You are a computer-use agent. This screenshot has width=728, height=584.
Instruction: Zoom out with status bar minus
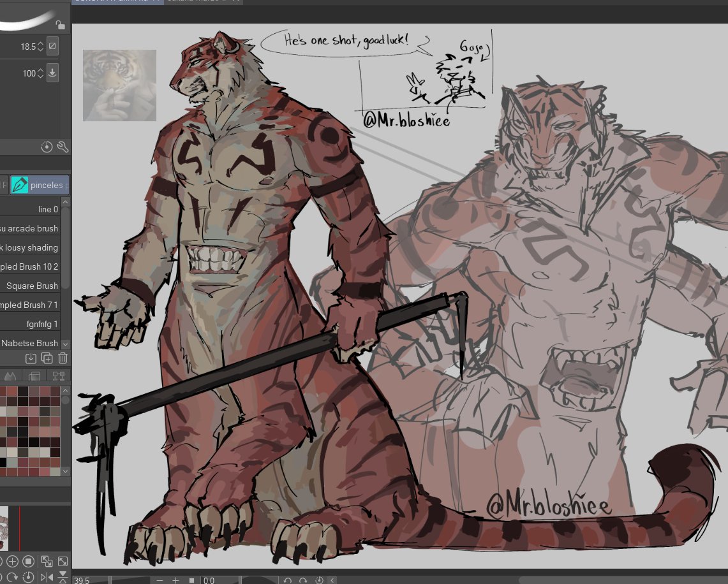160,580
